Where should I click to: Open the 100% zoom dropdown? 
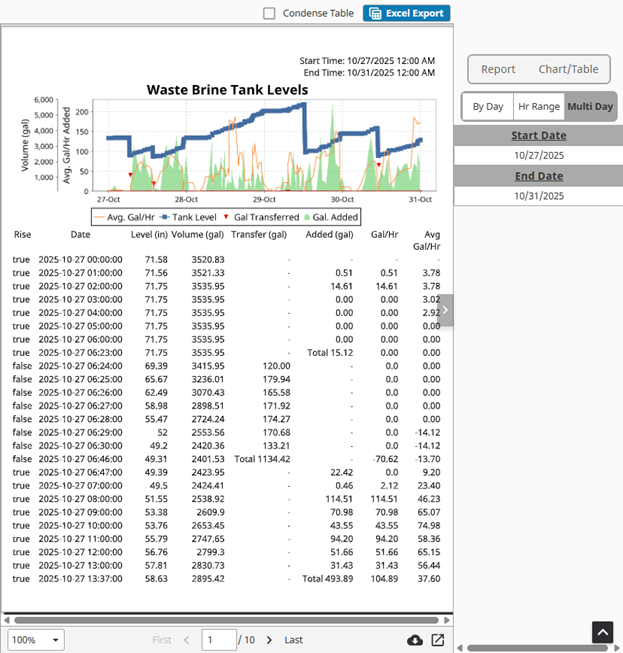click(x=35, y=640)
